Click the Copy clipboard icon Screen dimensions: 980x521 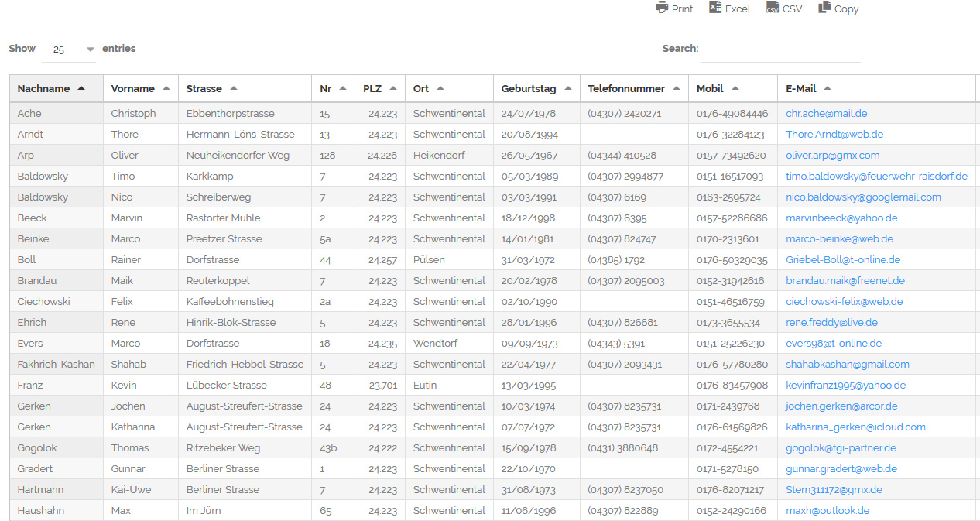[x=824, y=8]
